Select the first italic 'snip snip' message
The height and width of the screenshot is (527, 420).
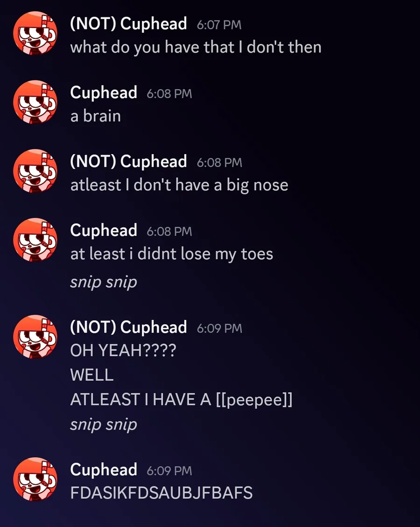[x=104, y=282]
